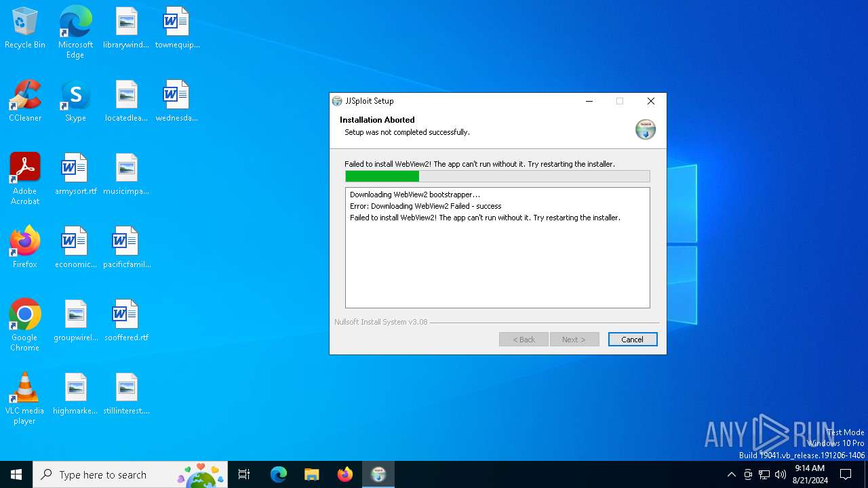Open Google Chrome desktop shortcut
868x488 pixels.
pos(25,325)
